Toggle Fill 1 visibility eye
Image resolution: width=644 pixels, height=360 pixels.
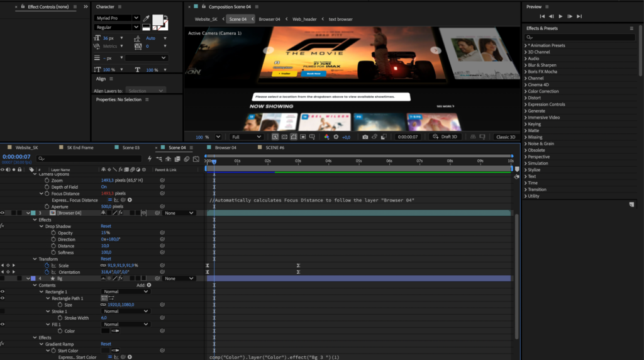[x=3, y=324]
